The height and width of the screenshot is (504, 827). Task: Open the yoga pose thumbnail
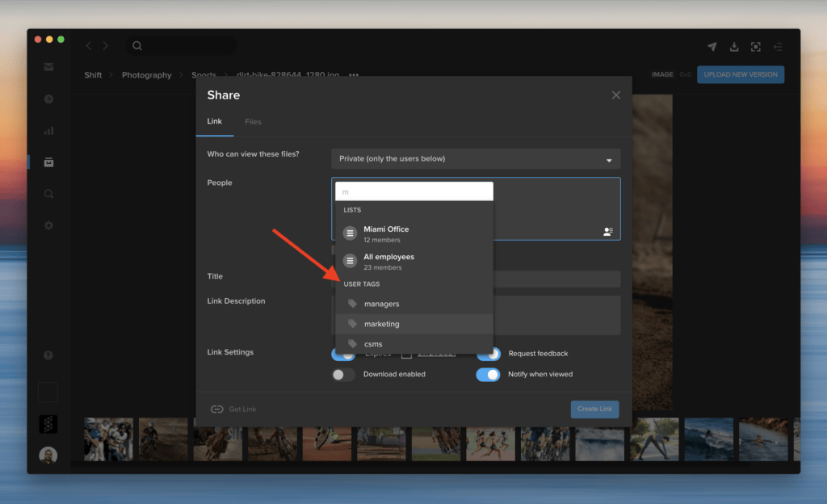(x=654, y=439)
